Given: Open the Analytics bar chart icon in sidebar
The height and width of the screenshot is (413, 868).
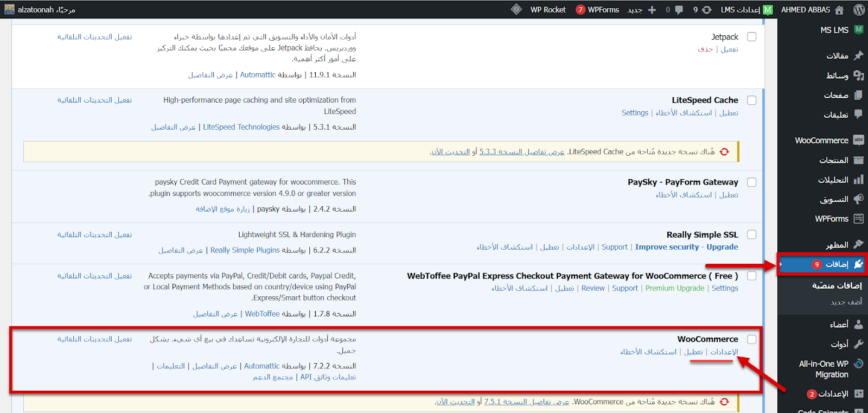Looking at the screenshot, I should [858, 180].
